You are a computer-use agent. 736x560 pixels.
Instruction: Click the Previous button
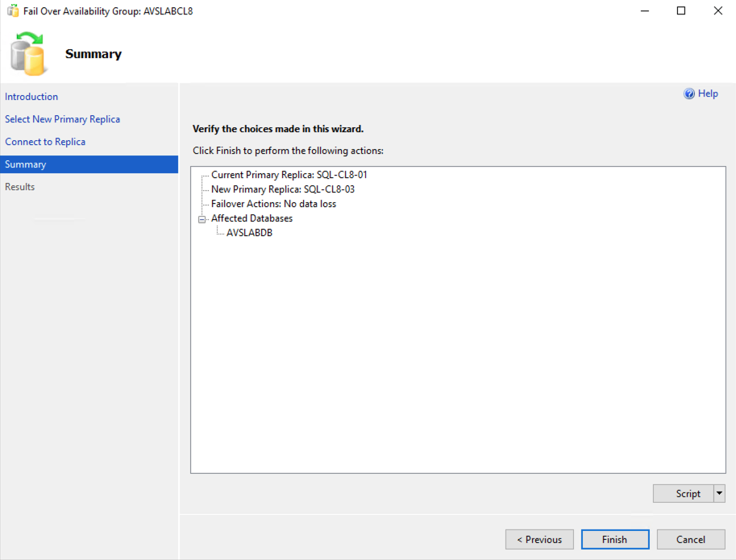click(539, 539)
